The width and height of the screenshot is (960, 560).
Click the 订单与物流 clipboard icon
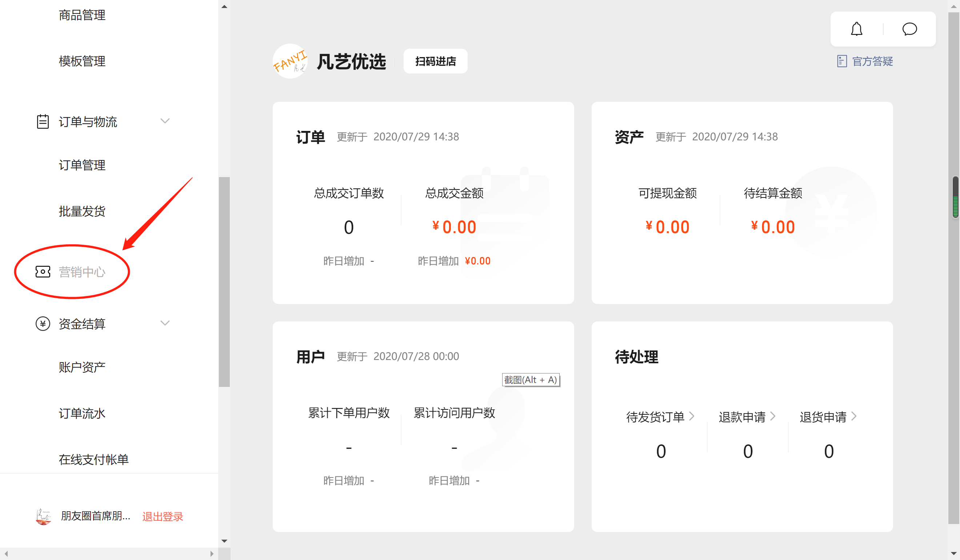tap(43, 121)
